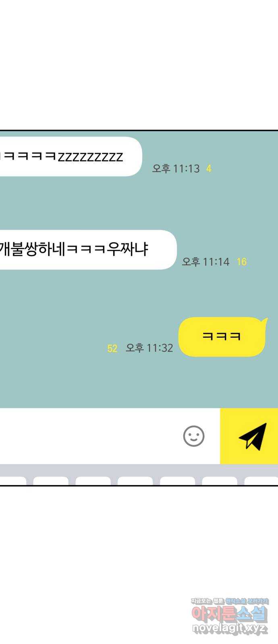Screen dimensions: 278x644
Task: Click the 오후 11:14 timestamp
Action: 205,262
